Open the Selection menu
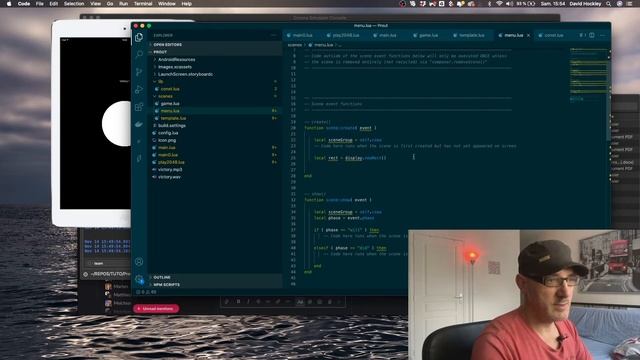The image size is (640, 360). tap(74, 4)
